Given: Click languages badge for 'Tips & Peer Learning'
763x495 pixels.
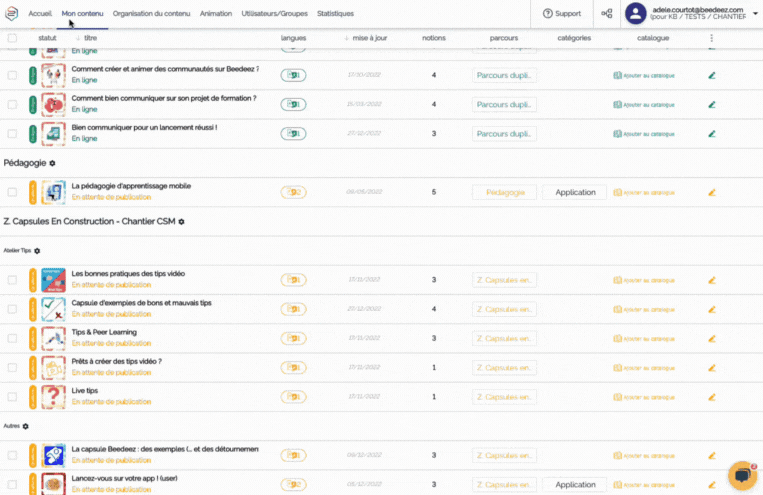Looking at the screenshot, I should [x=293, y=338].
